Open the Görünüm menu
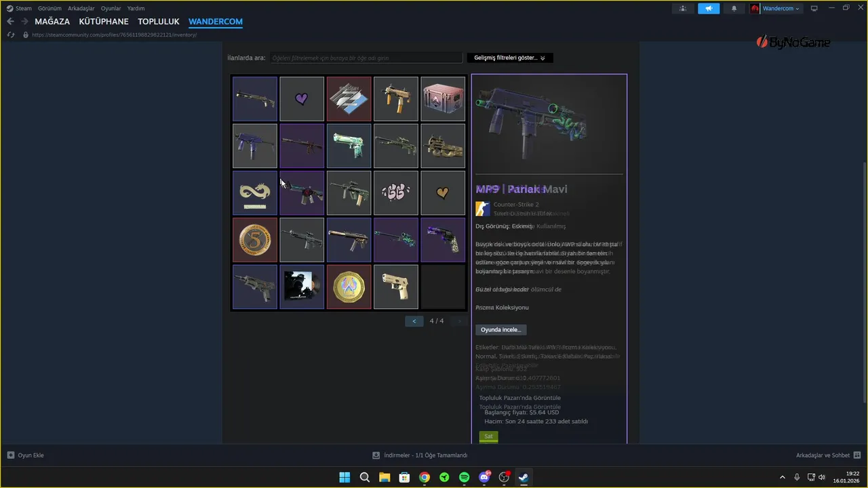Viewport: 868px width, 488px height. point(50,9)
